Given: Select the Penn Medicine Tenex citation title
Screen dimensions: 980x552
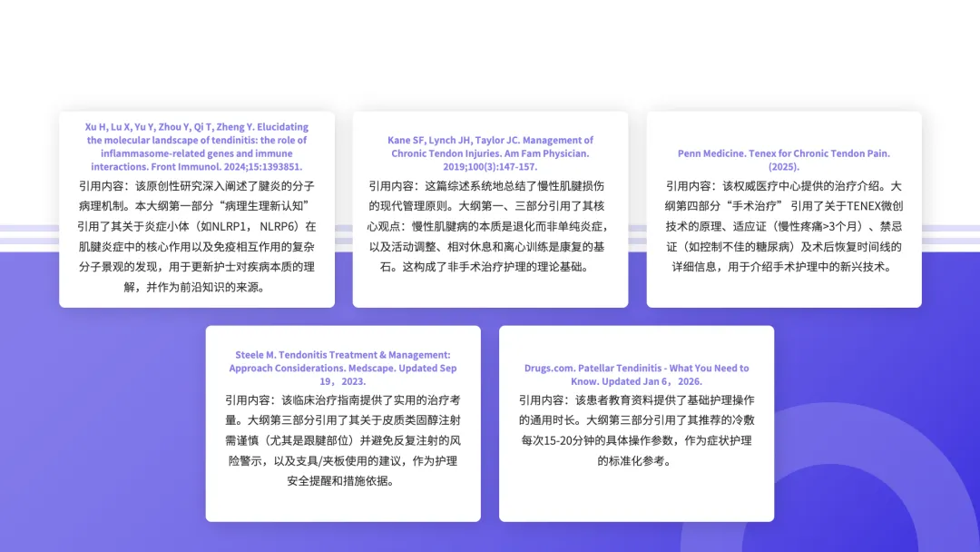Looking at the screenshot, I should (784, 160).
